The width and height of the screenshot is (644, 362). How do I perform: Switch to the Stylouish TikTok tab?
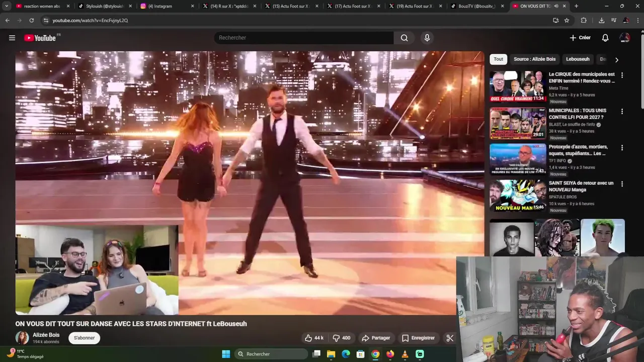point(105,6)
